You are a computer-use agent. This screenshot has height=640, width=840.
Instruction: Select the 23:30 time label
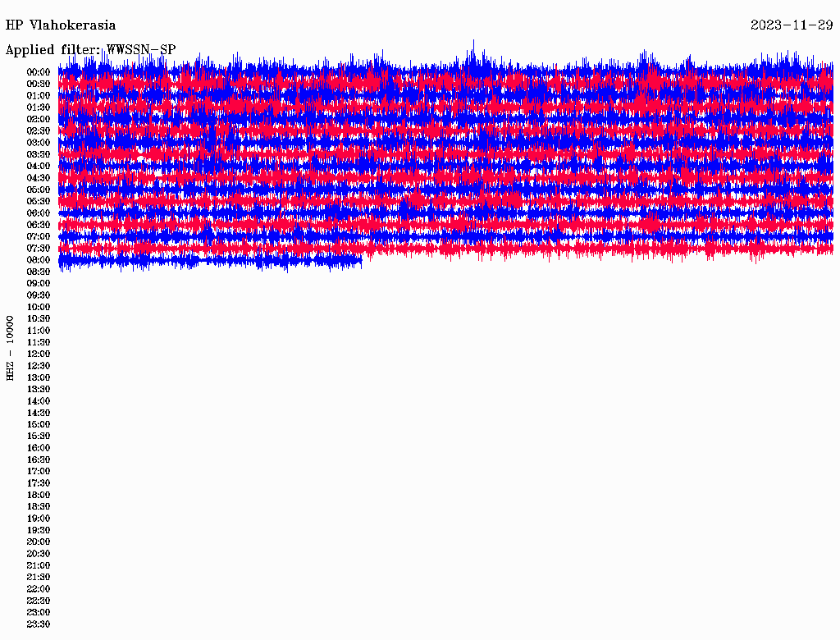pos(39,624)
